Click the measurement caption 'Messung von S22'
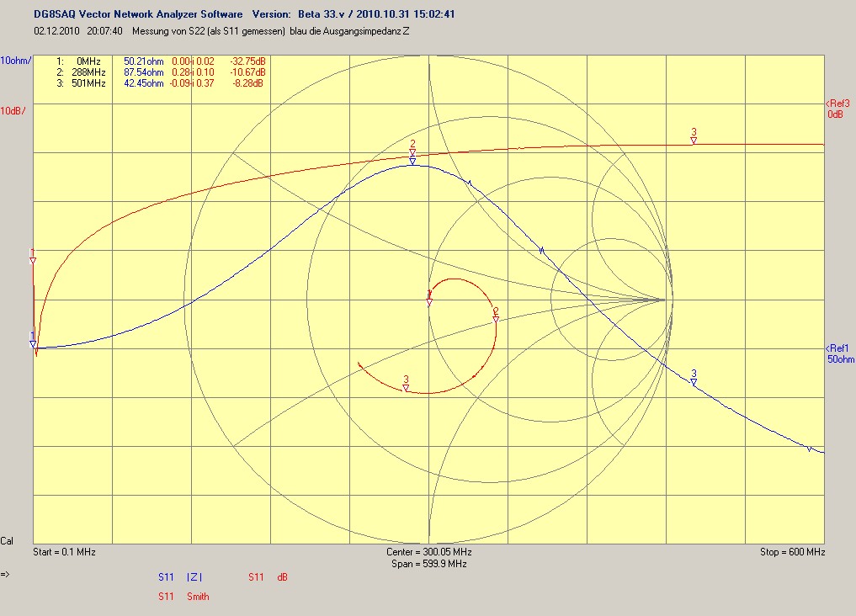This screenshot has height=616, width=856. pos(168,31)
